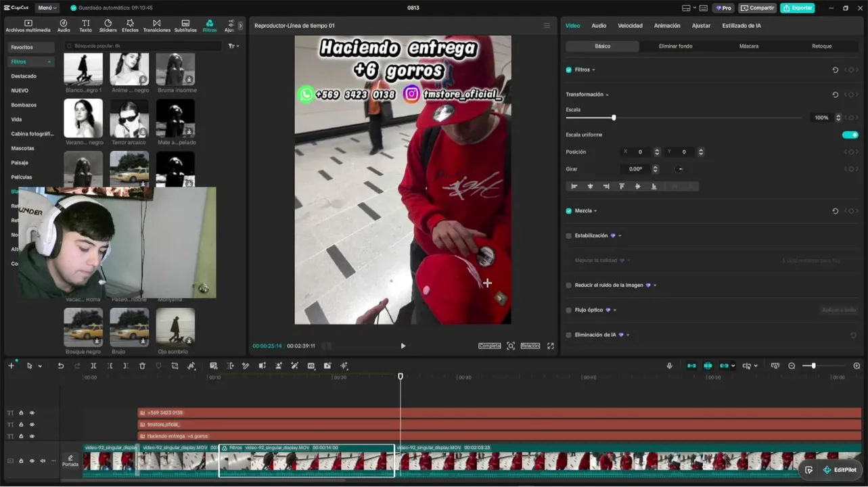Click the align bottom icon under Girar
868x487 pixels.
(x=654, y=187)
